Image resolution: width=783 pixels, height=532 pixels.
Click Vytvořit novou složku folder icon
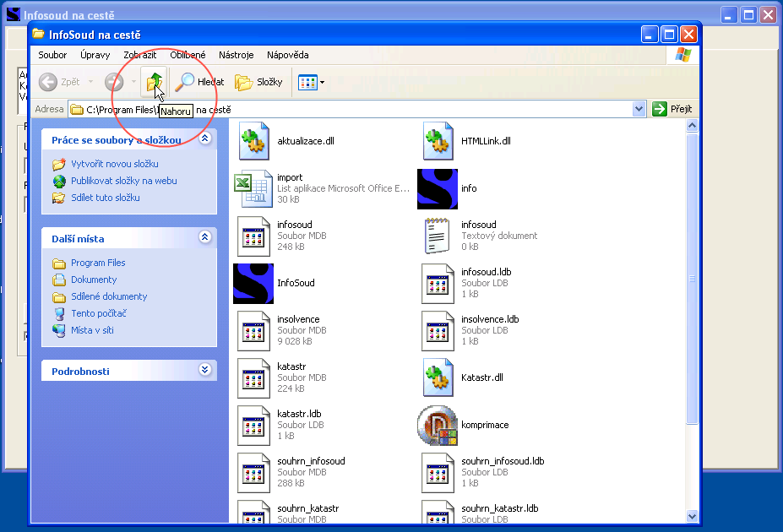point(59,164)
